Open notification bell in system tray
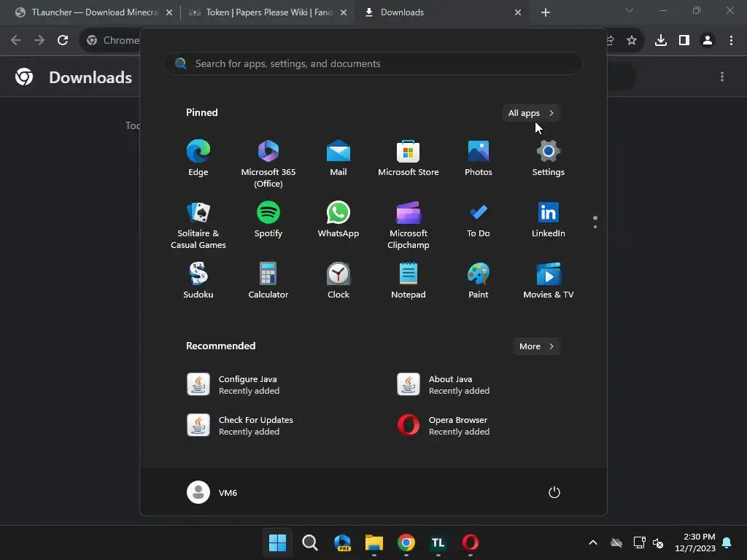The height and width of the screenshot is (560, 747). pyautogui.click(x=727, y=542)
